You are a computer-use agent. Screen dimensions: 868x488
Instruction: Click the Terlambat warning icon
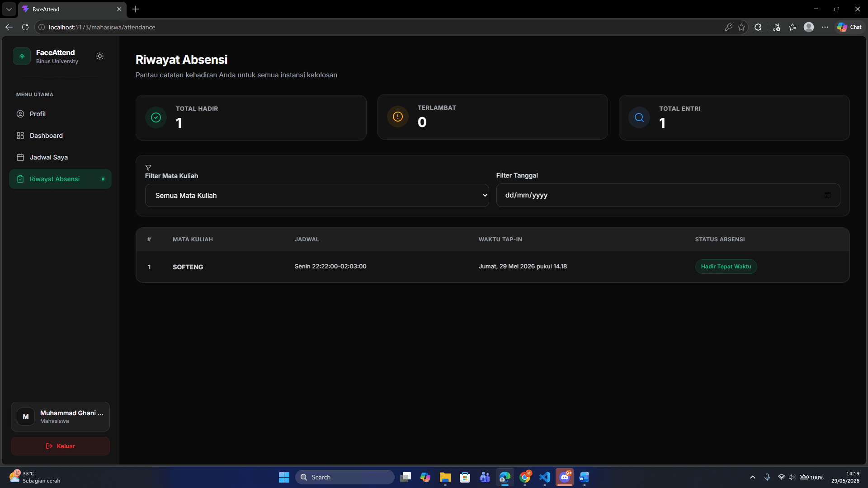(x=398, y=117)
